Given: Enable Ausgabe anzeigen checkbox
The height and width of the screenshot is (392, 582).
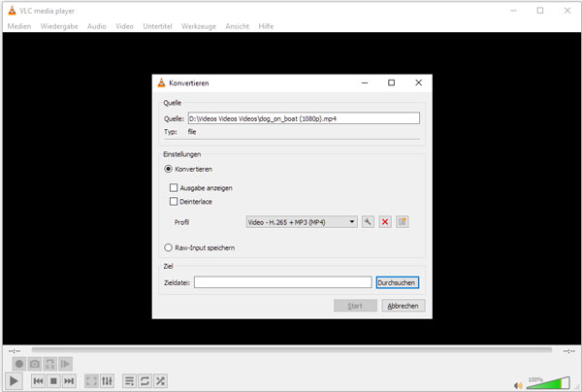Looking at the screenshot, I should (x=174, y=188).
